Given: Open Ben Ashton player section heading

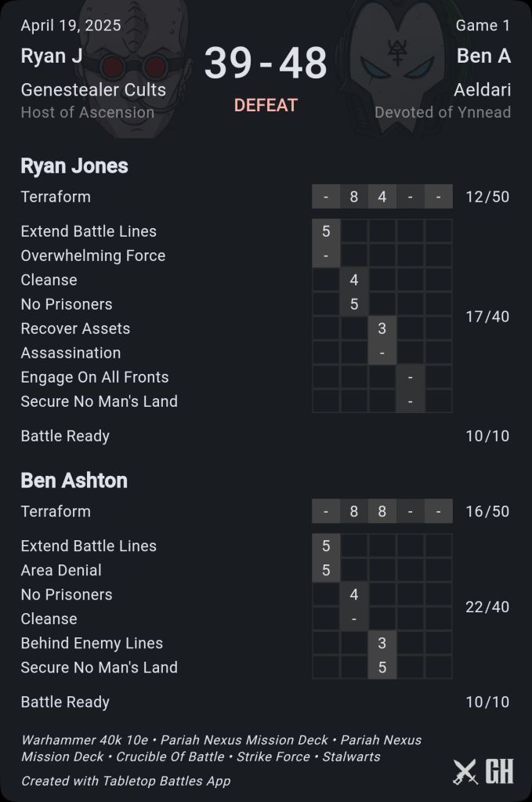Looking at the screenshot, I should pos(74,480).
